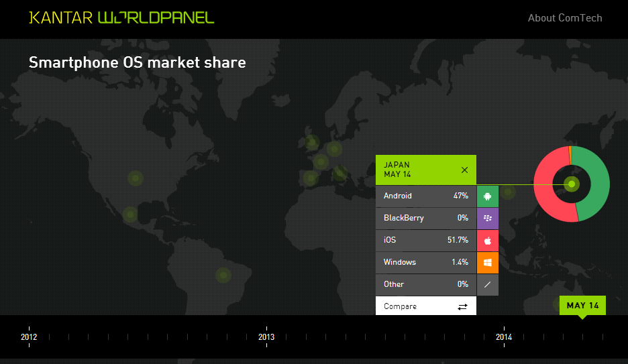The image size is (628, 364).
Task: Select the BlackBerry 0% row
Action: [426, 219]
